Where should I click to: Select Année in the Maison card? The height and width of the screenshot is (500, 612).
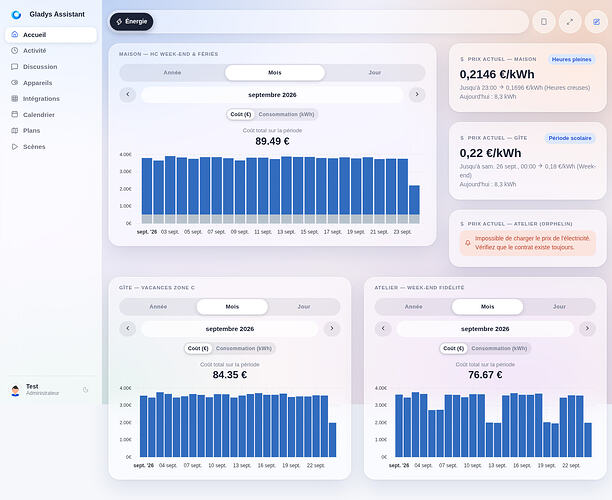pyautogui.click(x=172, y=73)
